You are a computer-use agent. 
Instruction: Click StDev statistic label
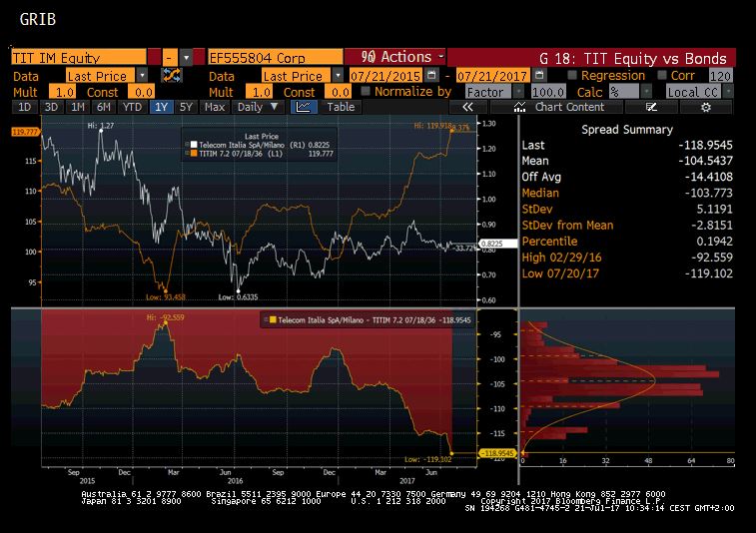pos(537,210)
